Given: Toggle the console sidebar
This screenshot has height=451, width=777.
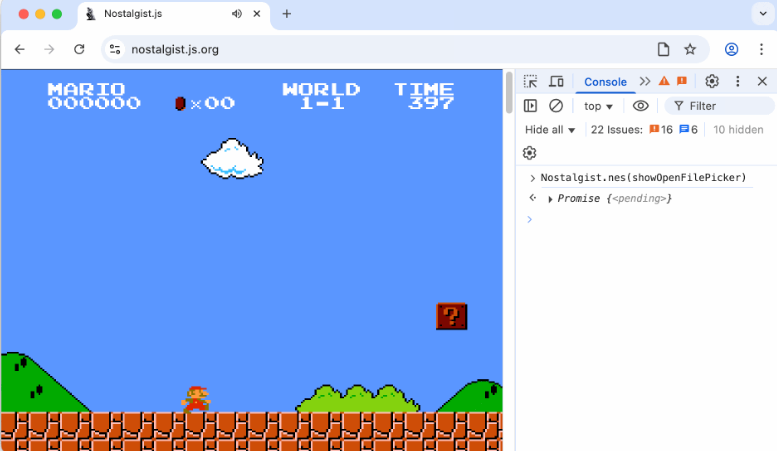Looking at the screenshot, I should point(530,106).
